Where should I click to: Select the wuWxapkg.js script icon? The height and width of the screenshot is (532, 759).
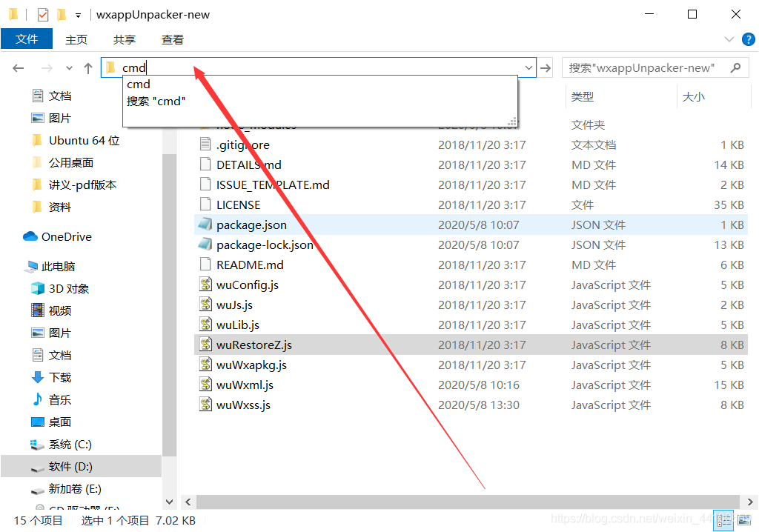pyautogui.click(x=206, y=364)
